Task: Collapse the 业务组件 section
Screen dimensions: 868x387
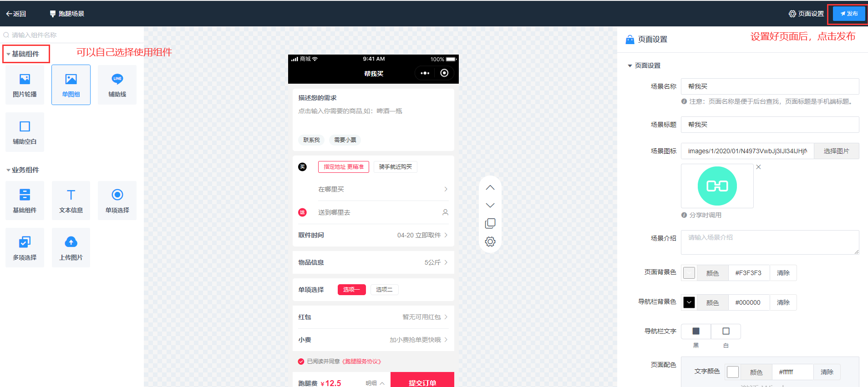Action: click(x=23, y=170)
